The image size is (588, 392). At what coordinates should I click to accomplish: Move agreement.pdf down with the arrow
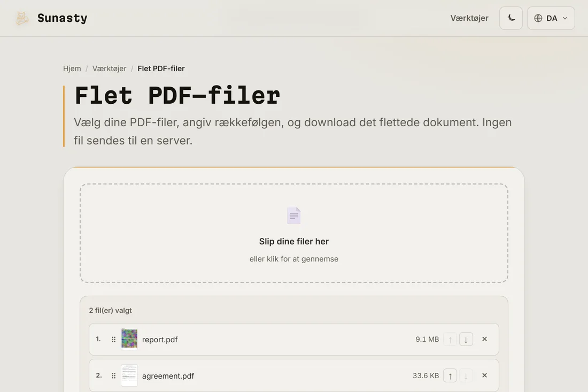(x=466, y=375)
